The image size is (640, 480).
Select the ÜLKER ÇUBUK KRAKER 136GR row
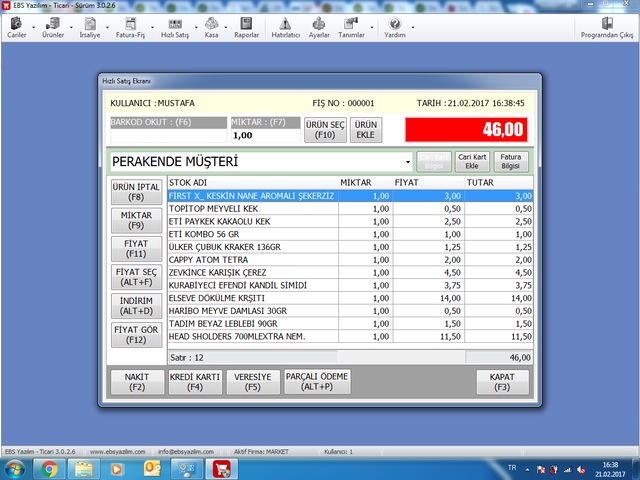click(x=350, y=247)
